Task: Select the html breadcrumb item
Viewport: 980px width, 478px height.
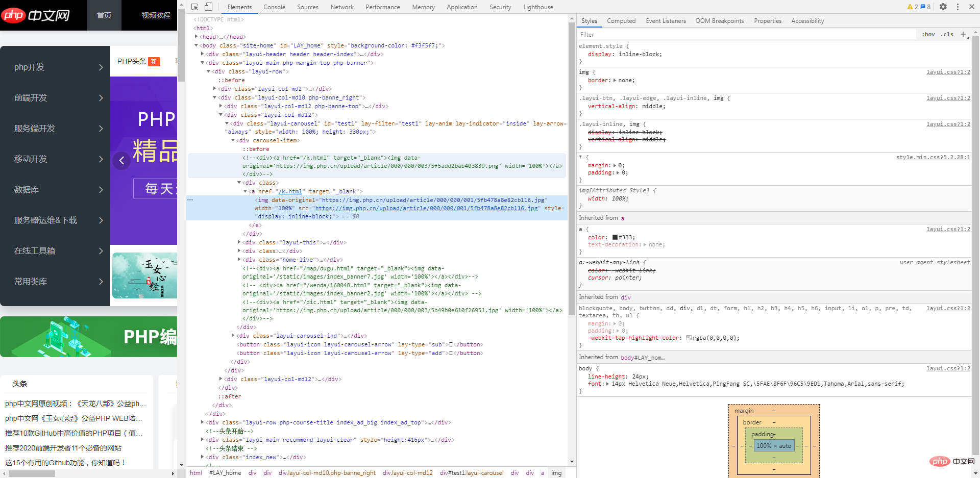Action: click(x=196, y=473)
